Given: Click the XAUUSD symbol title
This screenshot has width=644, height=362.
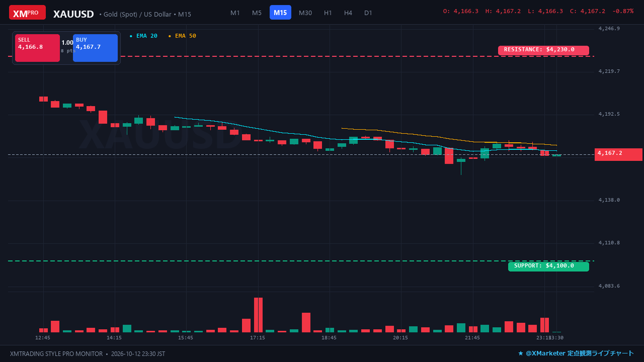Looking at the screenshot, I should click(x=74, y=14).
